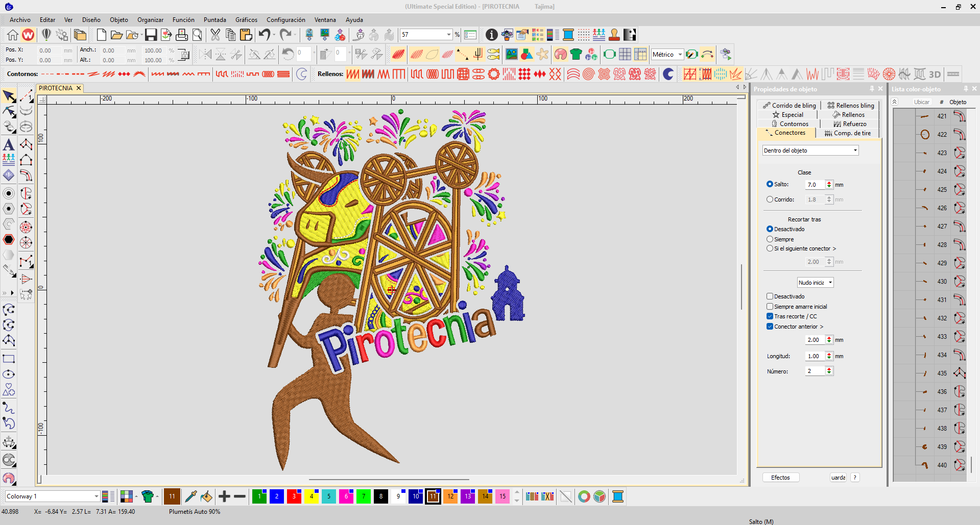Pick yellow color swatch number 4
Image resolution: width=980 pixels, height=525 pixels.
click(x=311, y=496)
